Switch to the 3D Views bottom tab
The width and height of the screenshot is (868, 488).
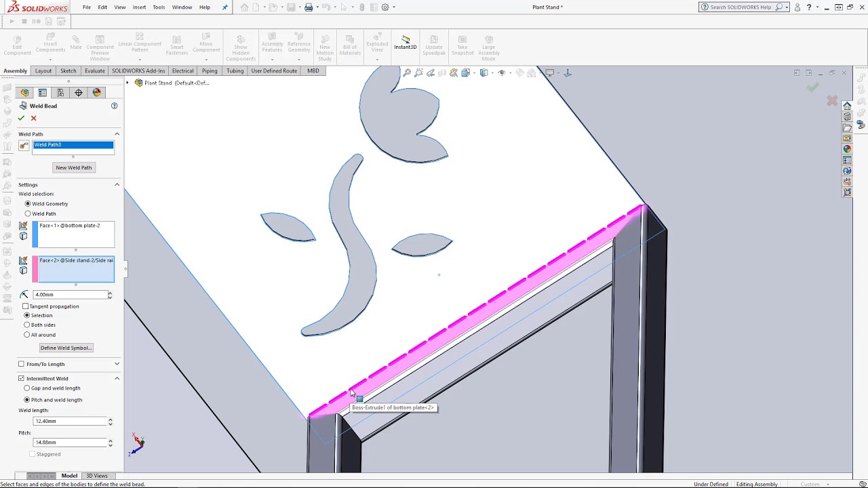click(x=96, y=476)
